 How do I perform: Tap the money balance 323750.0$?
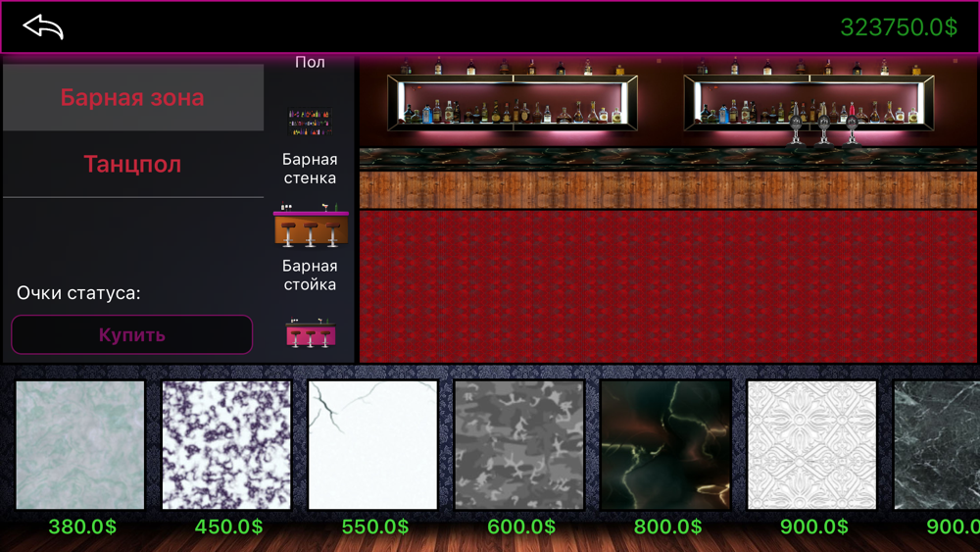click(x=899, y=27)
